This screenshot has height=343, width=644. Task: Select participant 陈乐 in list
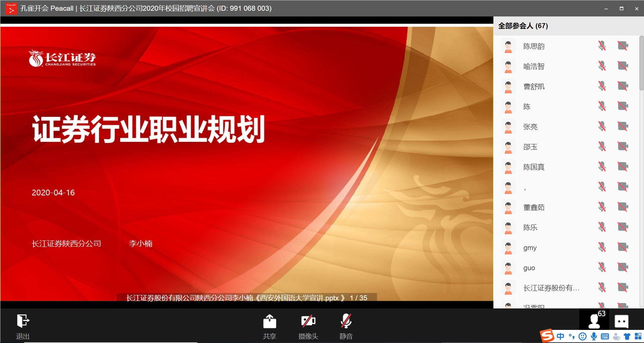coord(566,227)
